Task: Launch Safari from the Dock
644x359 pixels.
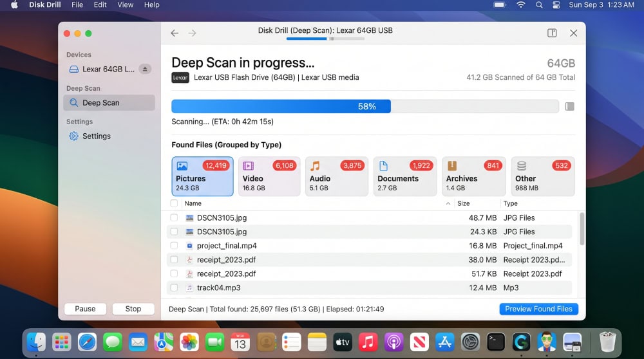Action: tap(87, 342)
